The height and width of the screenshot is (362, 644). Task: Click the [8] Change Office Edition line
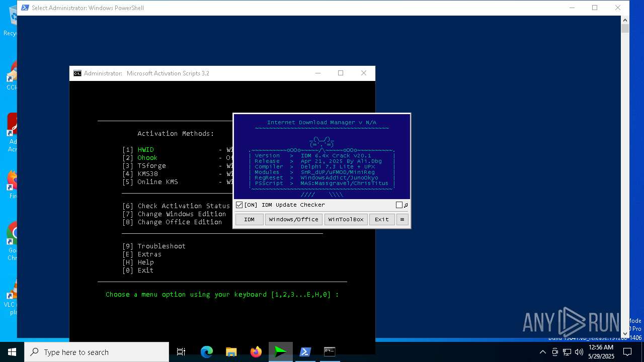(172, 222)
